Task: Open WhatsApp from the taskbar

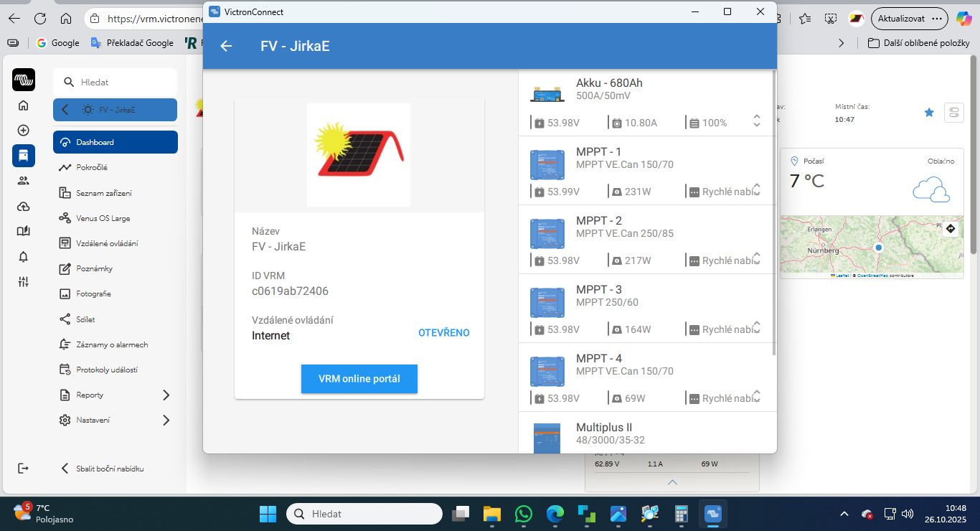Action: coord(524,514)
